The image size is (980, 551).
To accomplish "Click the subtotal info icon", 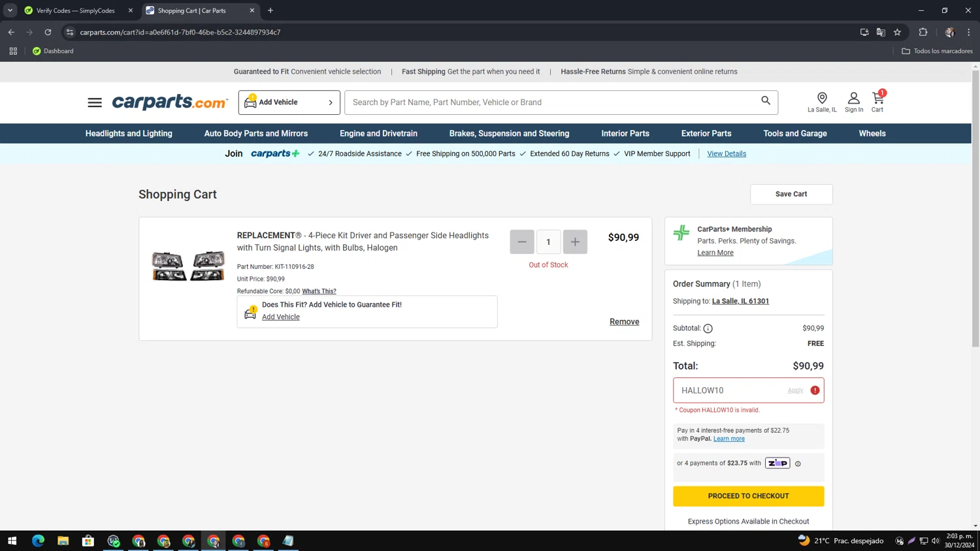I will tap(708, 328).
